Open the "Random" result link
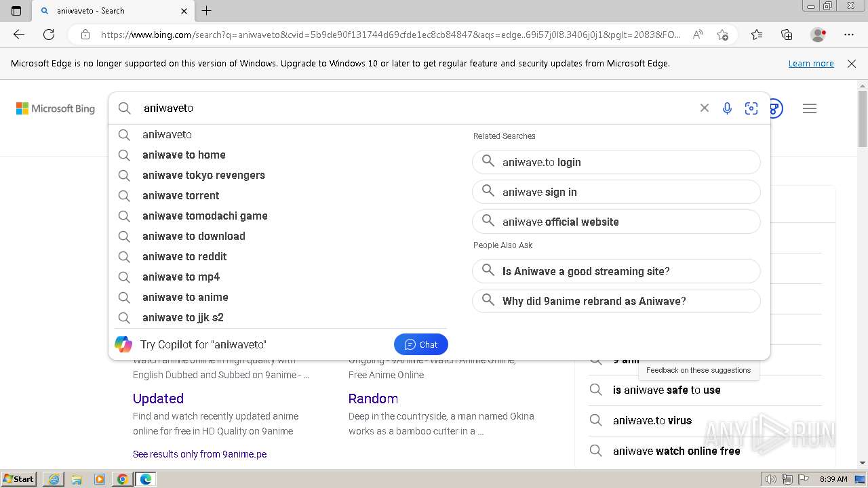Screen dimensions: 868x488 point(373,399)
